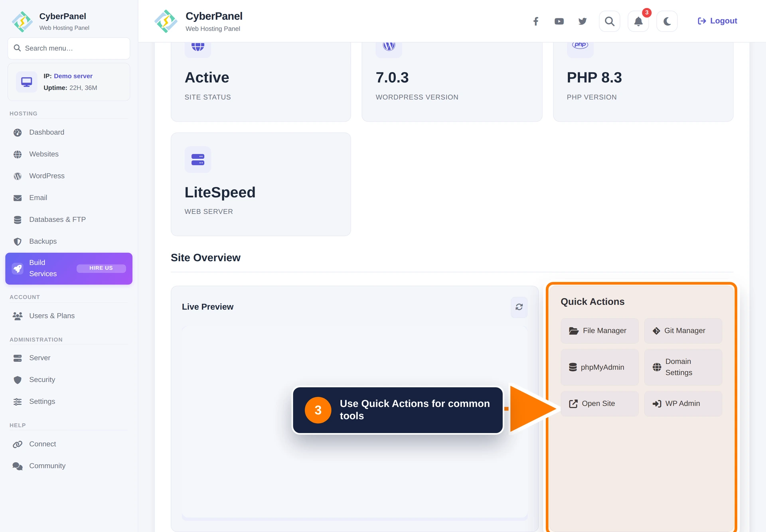Click the Settings sliders icon
This screenshot has height=532, width=766.
[18, 402]
